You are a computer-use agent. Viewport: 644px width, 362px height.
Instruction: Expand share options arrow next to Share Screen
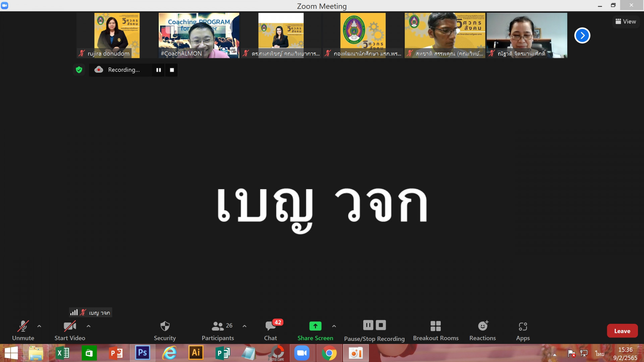[x=334, y=326]
